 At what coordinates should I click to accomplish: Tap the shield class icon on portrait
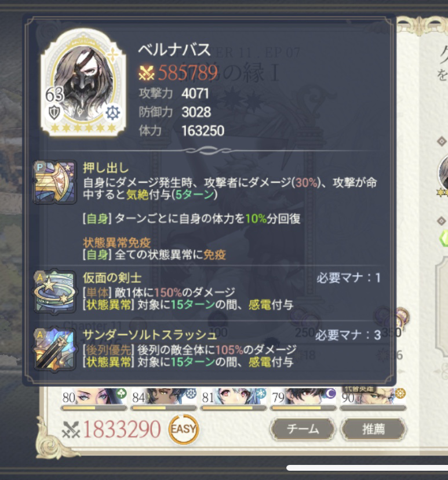coord(54,112)
